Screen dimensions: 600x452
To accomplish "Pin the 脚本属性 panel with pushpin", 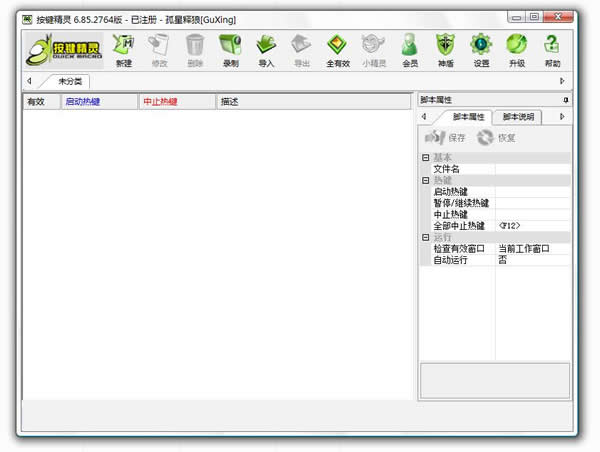I will (566, 100).
